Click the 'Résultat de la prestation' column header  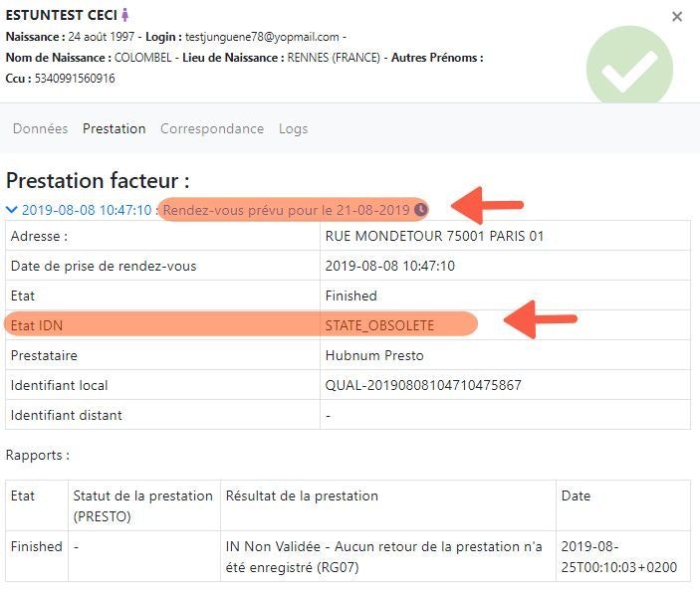302,495
